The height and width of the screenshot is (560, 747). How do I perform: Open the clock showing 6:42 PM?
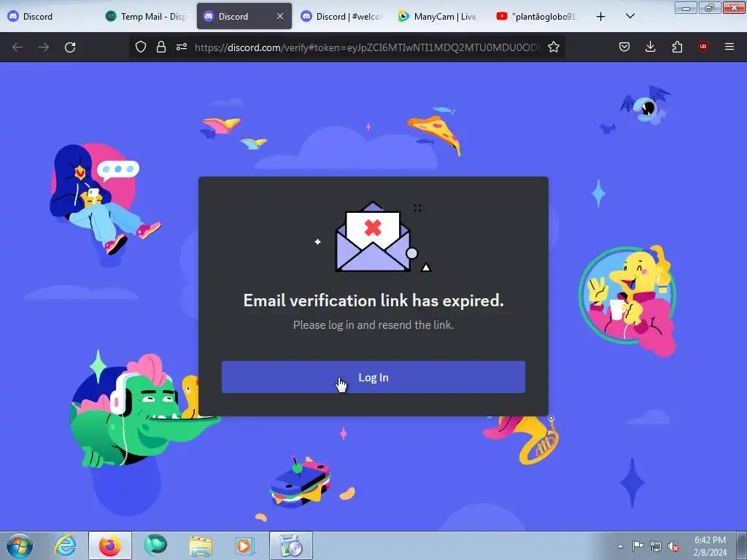coord(710,545)
